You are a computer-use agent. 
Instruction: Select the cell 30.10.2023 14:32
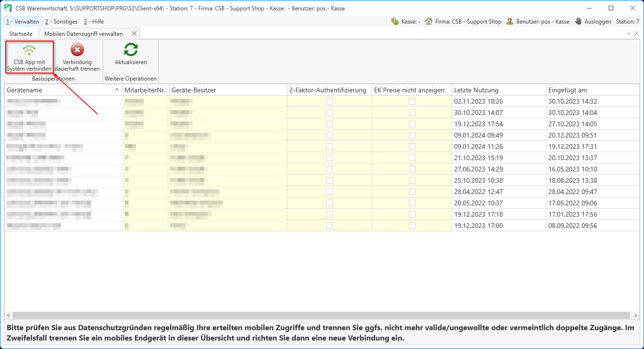(x=593, y=101)
